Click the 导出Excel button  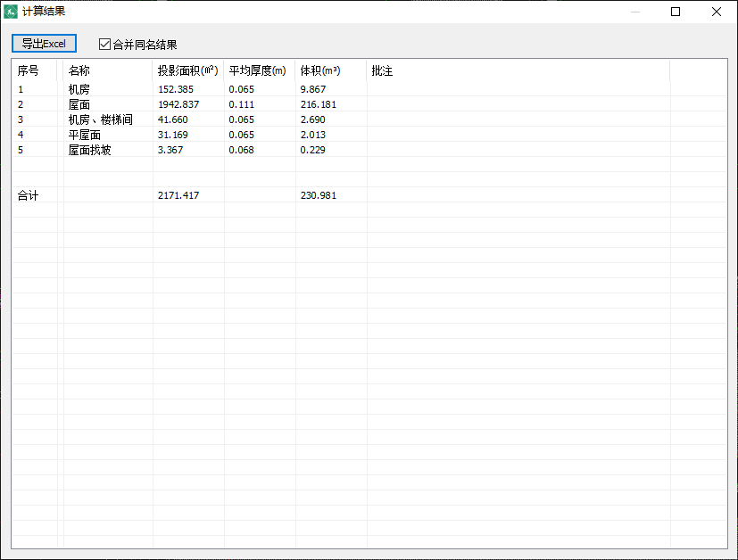click(44, 44)
